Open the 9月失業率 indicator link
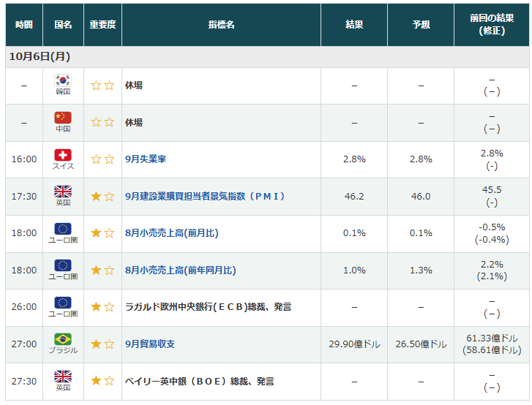The height and width of the screenshot is (405, 532). point(146,159)
